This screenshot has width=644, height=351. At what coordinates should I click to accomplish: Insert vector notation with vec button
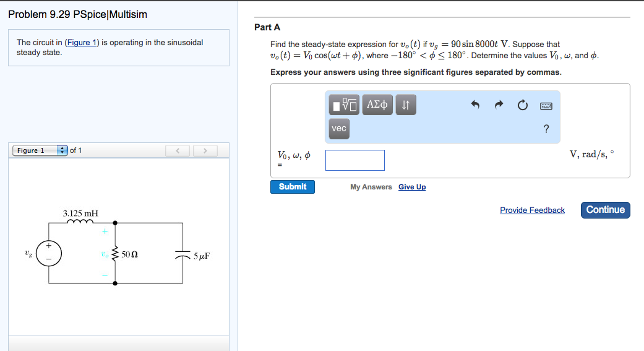339,129
